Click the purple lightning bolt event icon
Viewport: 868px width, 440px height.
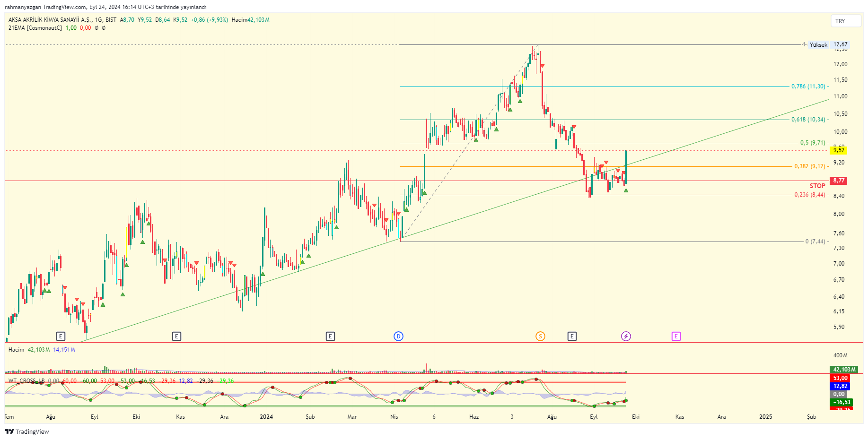point(626,336)
